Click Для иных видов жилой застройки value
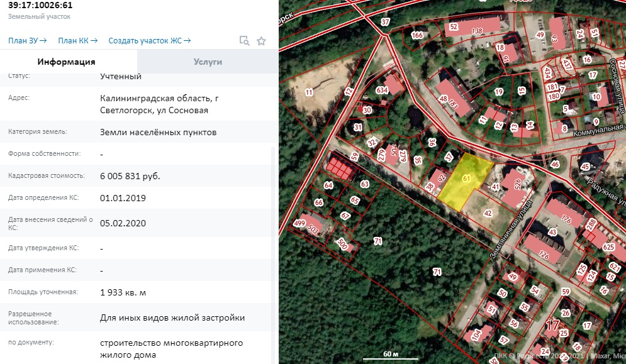The image size is (626, 364). coord(172,317)
